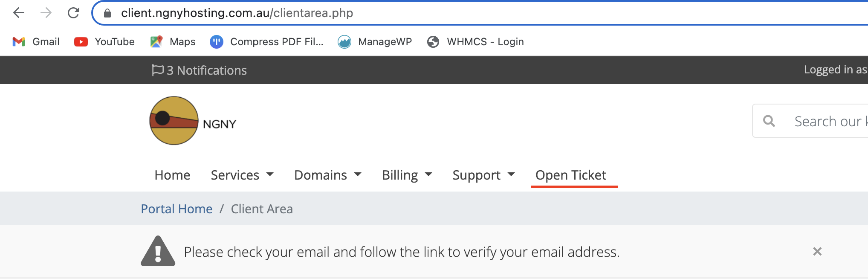Open the WHMCS - Login bookmark
The width and height of the screenshot is (868, 279).
tap(475, 42)
